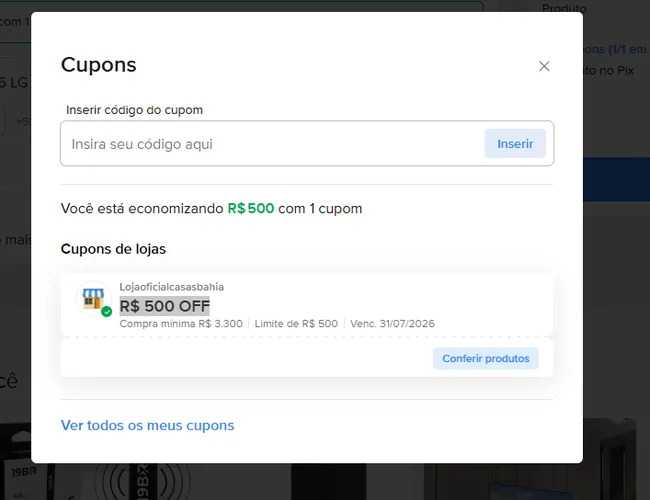The height and width of the screenshot is (500, 650).
Task: Click the 'Venc. 31/07/2026' expiry date
Action: (x=392, y=323)
